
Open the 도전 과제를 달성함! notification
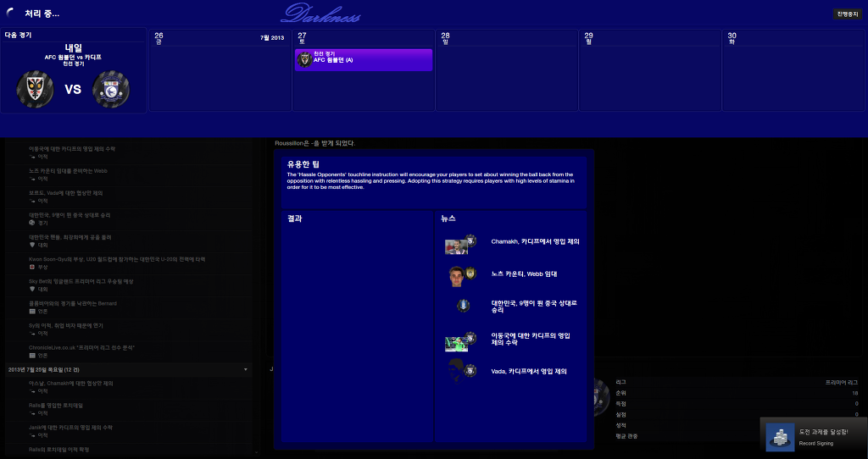coord(814,438)
